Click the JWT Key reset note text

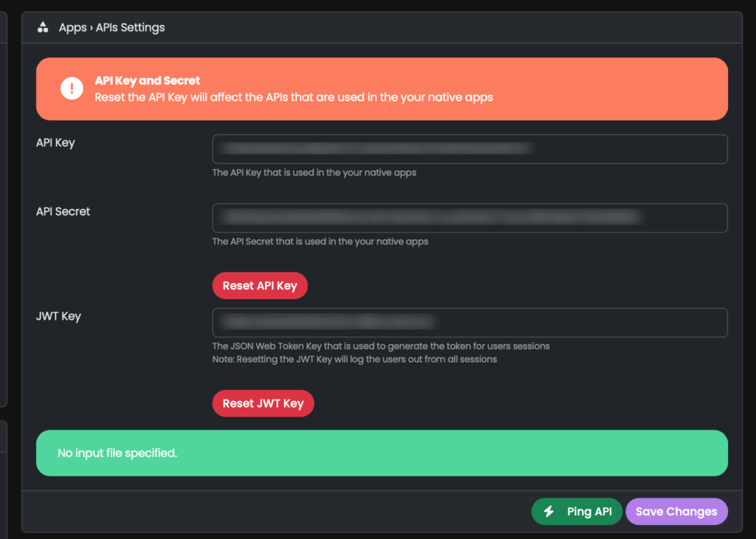[x=354, y=359]
